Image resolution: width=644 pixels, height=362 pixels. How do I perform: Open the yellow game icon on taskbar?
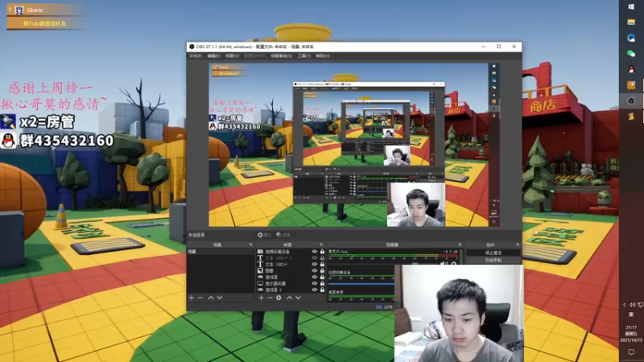pos(631,117)
